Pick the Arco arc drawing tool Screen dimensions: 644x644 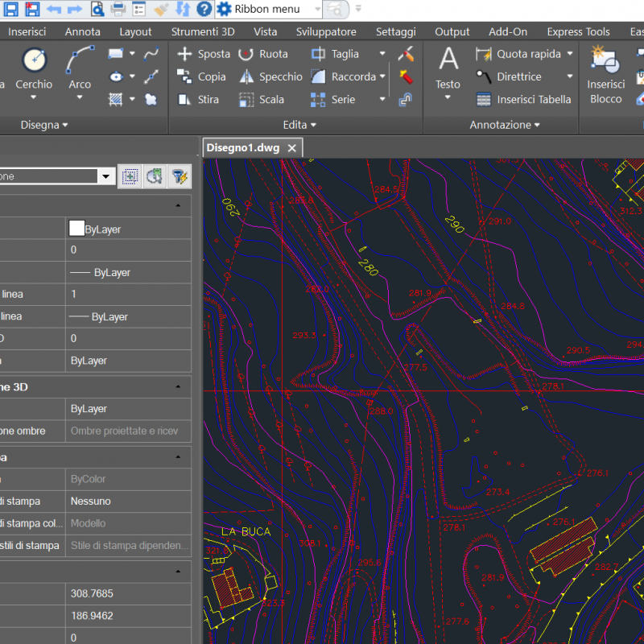(x=80, y=61)
